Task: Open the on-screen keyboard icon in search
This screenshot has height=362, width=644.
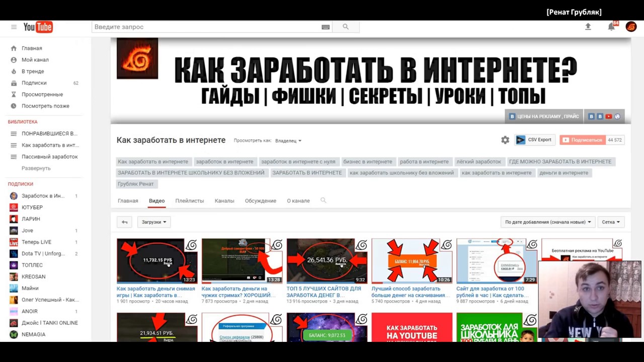Action: pos(326,27)
